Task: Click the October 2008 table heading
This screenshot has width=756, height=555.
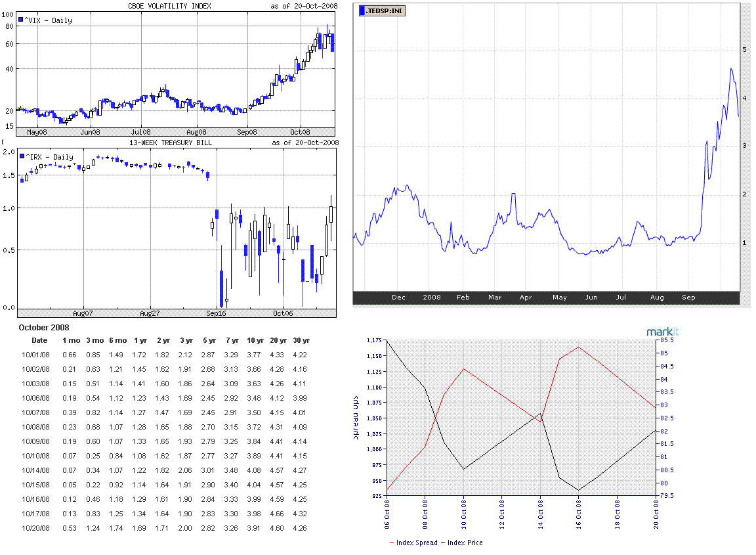Action: 43,327
